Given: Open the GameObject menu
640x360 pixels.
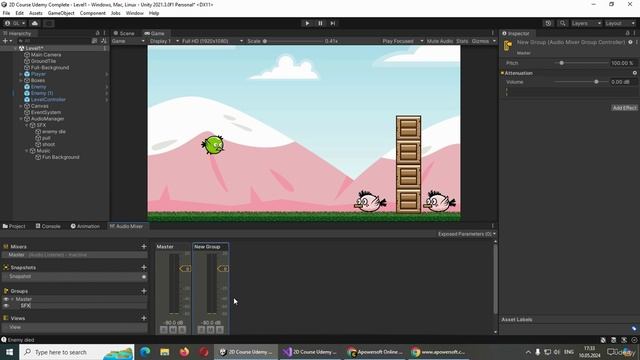Looking at the screenshot, I should [61, 13].
